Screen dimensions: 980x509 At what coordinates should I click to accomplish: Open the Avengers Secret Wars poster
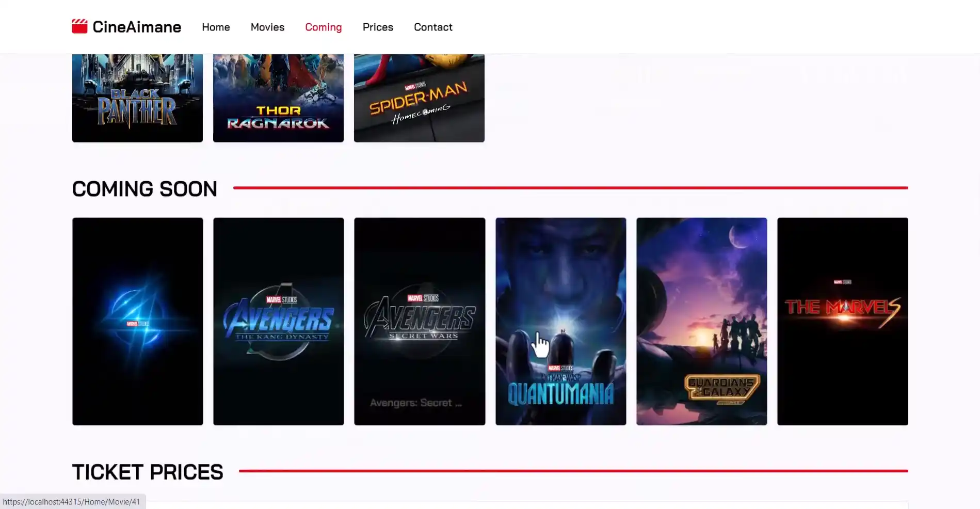click(420, 321)
